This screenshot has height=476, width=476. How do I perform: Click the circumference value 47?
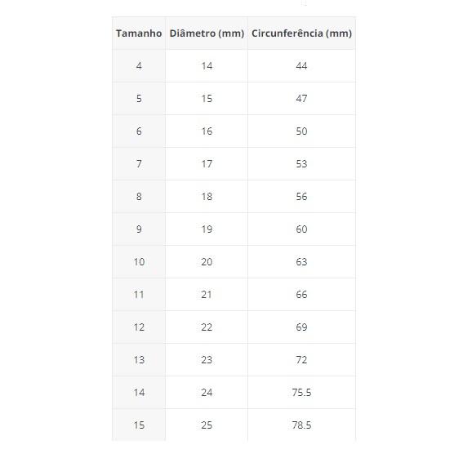pyautogui.click(x=301, y=99)
